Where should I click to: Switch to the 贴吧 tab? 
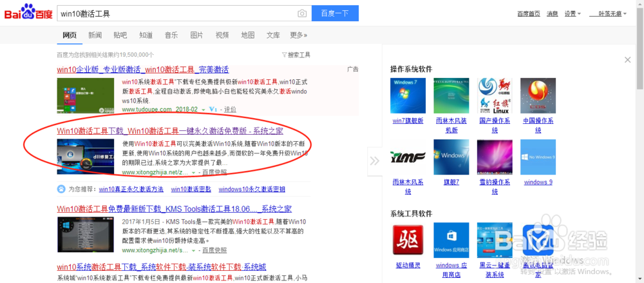[x=120, y=35]
